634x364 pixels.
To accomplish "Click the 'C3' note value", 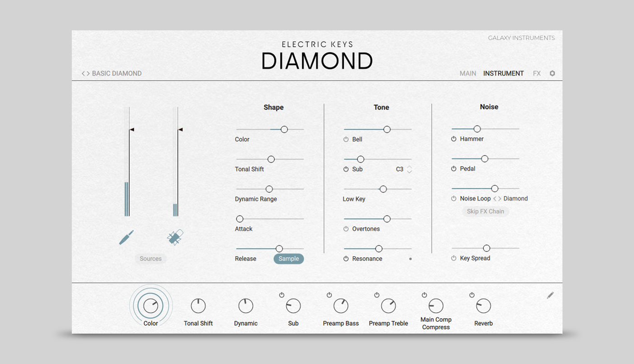I will [x=399, y=169].
